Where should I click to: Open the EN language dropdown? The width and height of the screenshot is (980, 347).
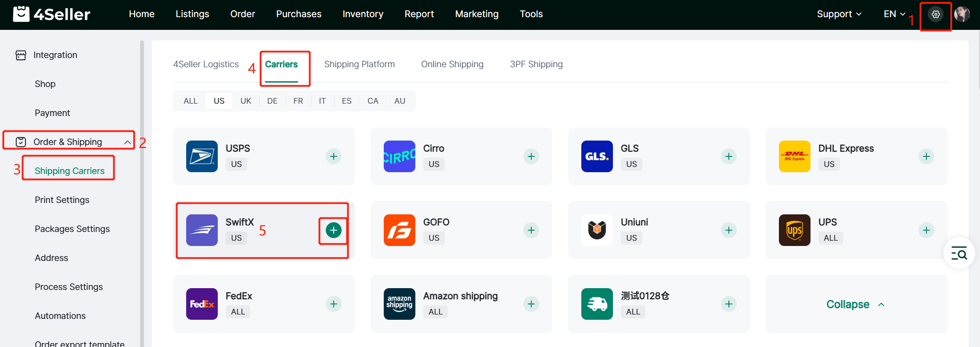(894, 14)
